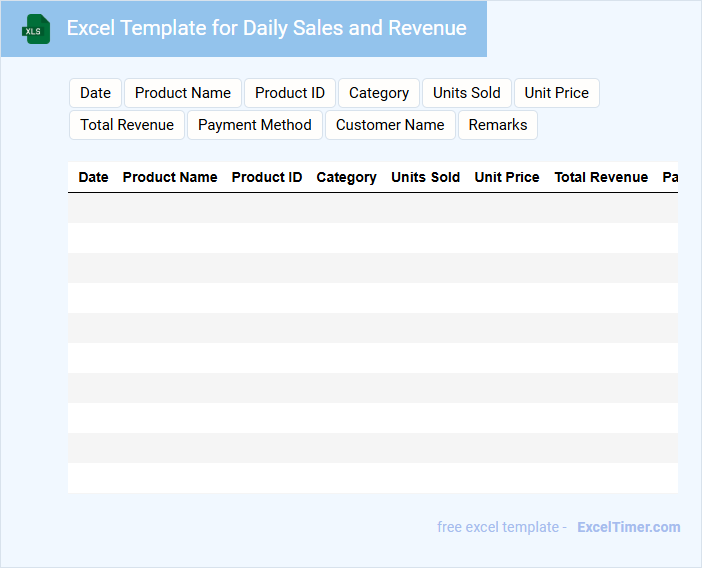Click the Date column header in table
The height and width of the screenshot is (568, 702).
click(x=93, y=177)
